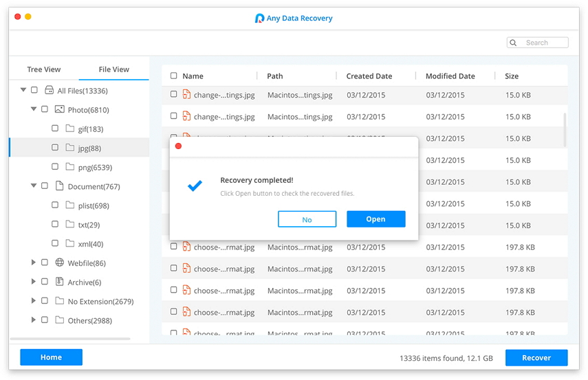Click the No button in dialog
The width and height of the screenshot is (588, 380).
tap(307, 219)
